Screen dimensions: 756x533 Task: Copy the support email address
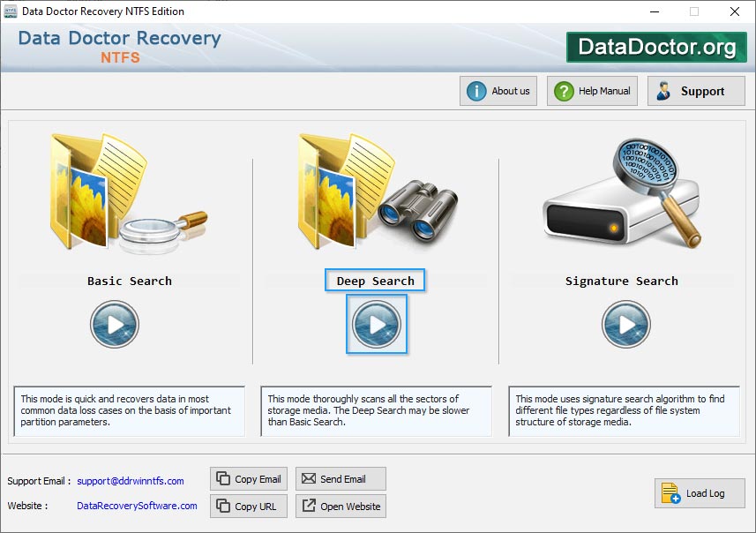coord(249,479)
